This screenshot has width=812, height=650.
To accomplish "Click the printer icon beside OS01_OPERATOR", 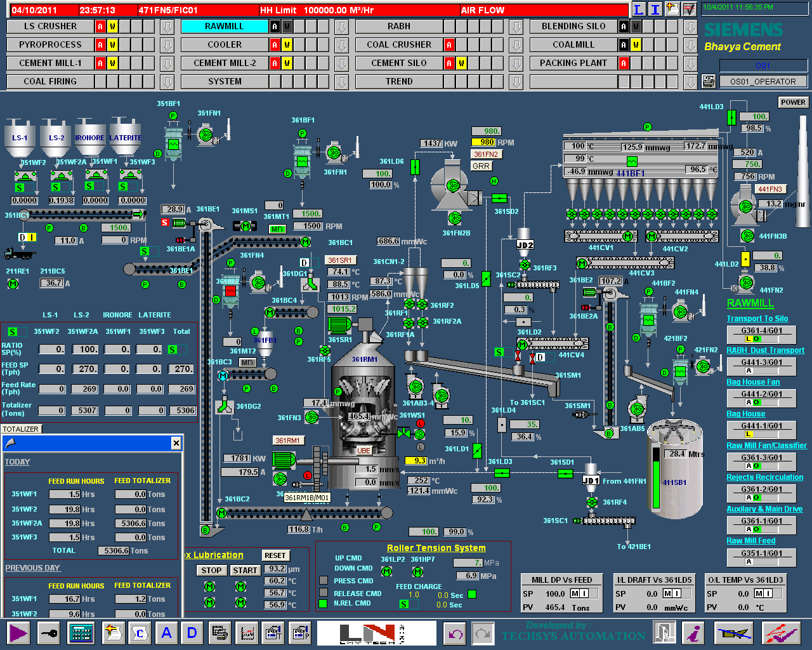I will tap(709, 81).
